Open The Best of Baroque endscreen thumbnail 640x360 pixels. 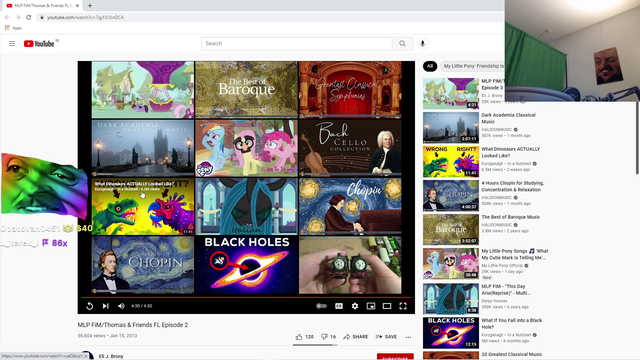pos(247,90)
